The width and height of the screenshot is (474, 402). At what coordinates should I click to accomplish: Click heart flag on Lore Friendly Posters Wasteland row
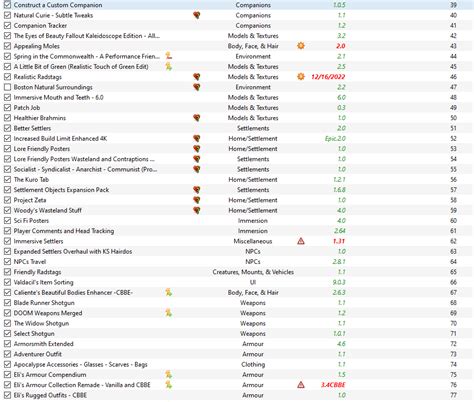[197, 159]
